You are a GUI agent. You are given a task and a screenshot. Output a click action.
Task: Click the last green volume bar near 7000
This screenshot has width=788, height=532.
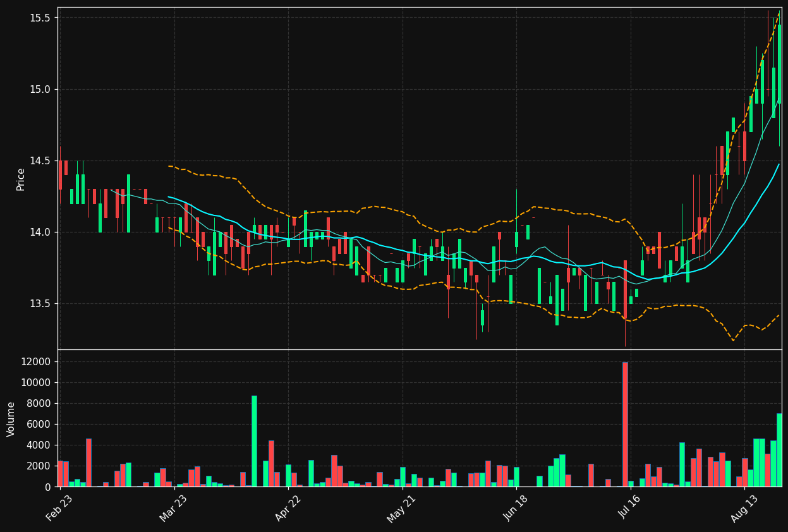[x=779, y=450]
